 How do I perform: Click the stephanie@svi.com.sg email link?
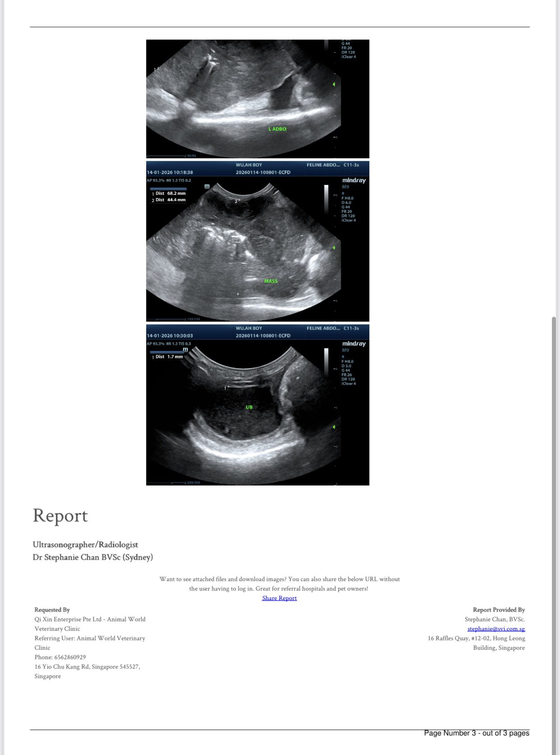[x=496, y=629]
